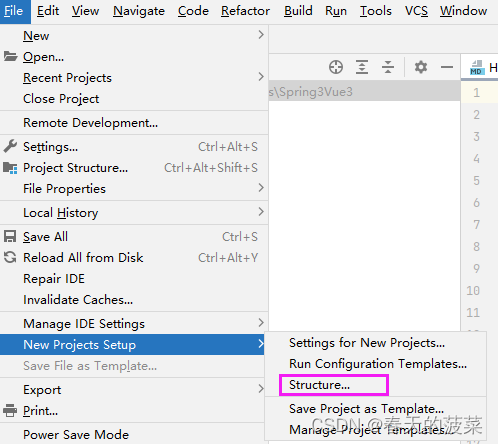498x444 pixels.
Task: Open the Window menu
Action: pyautogui.click(x=463, y=11)
